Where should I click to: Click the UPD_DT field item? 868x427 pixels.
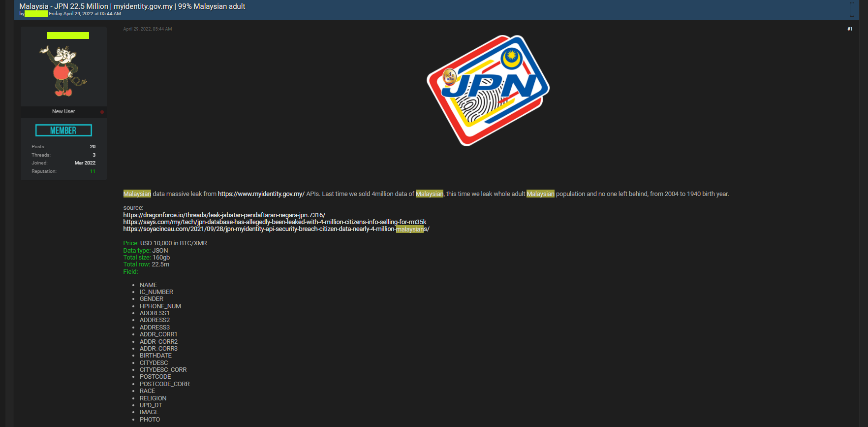151,405
